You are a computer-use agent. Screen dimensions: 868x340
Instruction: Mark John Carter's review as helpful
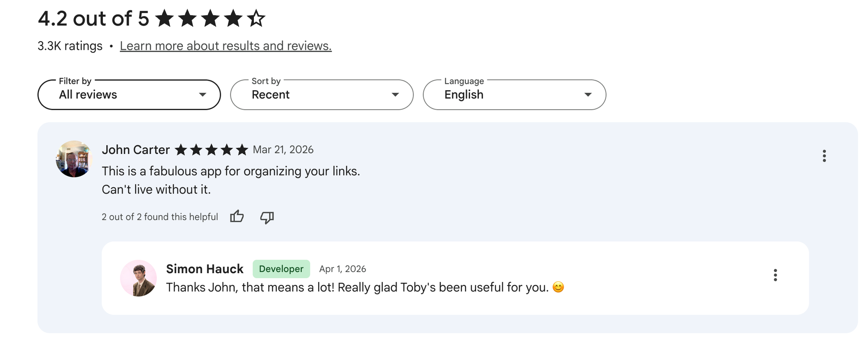(237, 217)
